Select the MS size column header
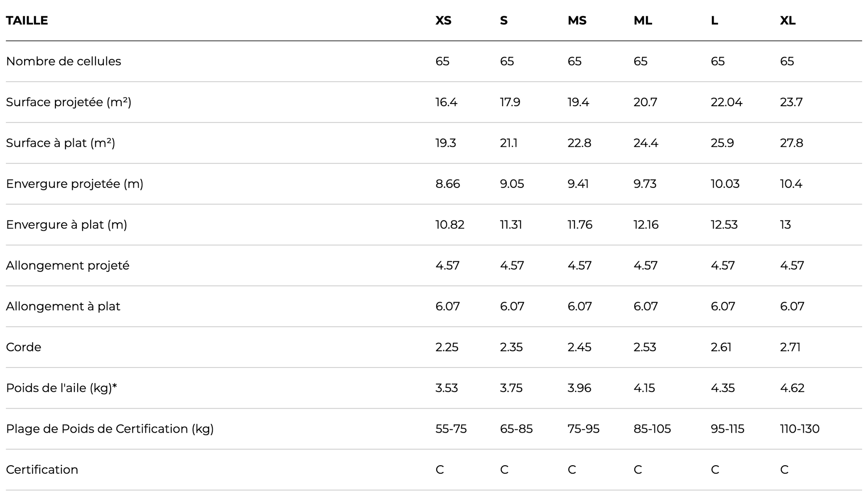 click(577, 21)
